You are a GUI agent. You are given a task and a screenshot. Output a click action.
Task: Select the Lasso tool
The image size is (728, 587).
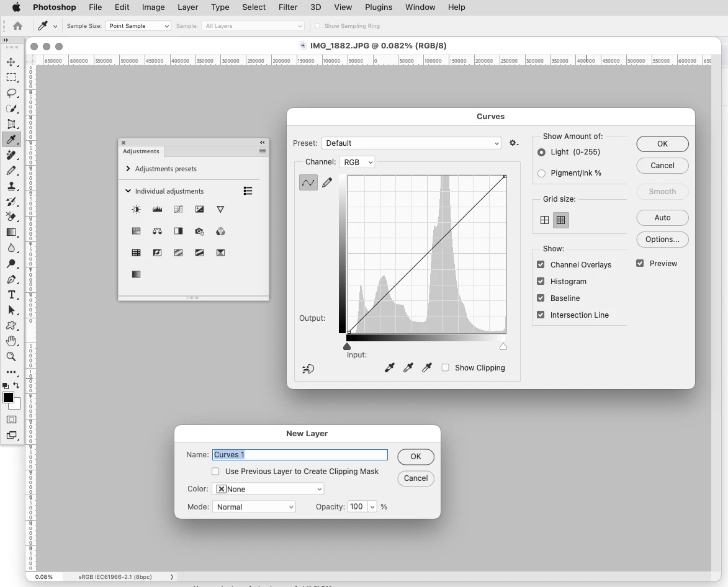coord(11,93)
